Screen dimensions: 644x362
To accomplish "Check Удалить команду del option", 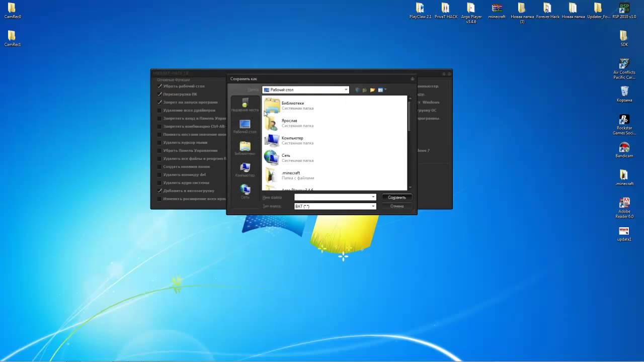I will coord(159,174).
